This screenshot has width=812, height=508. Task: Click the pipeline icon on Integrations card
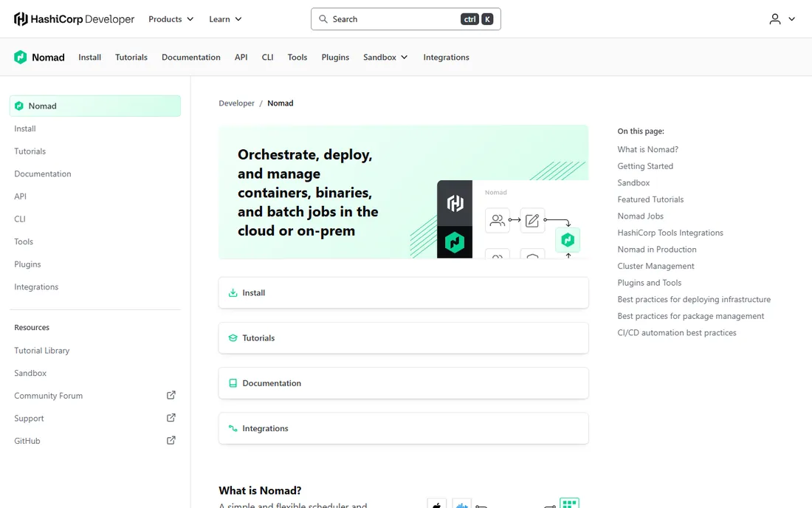click(x=233, y=428)
